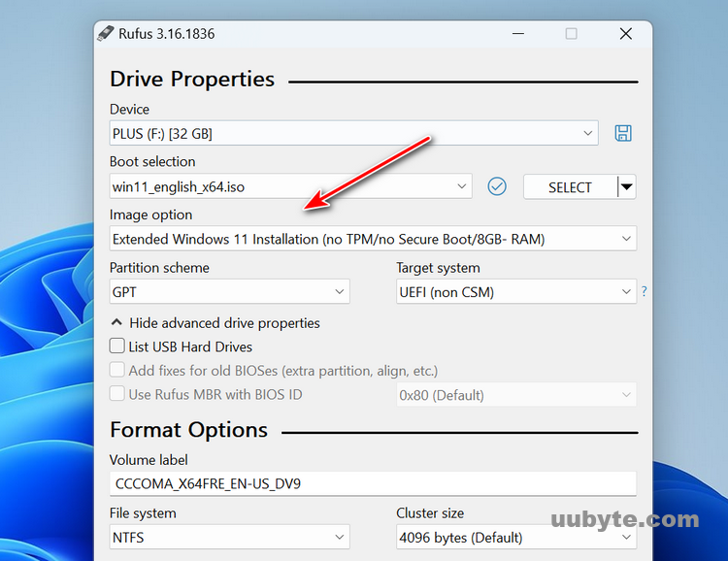Click the Volume label text field
Image resolution: width=728 pixels, height=561 pixels.
pos(373,483)
